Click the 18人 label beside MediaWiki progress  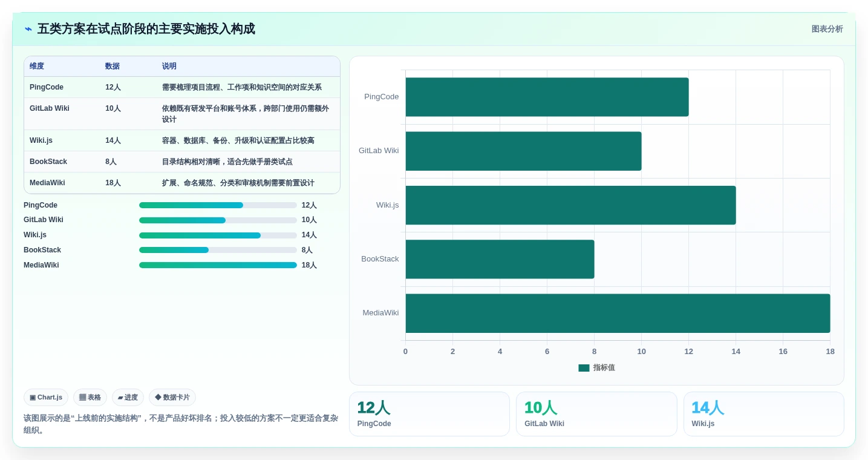[309, 265]
